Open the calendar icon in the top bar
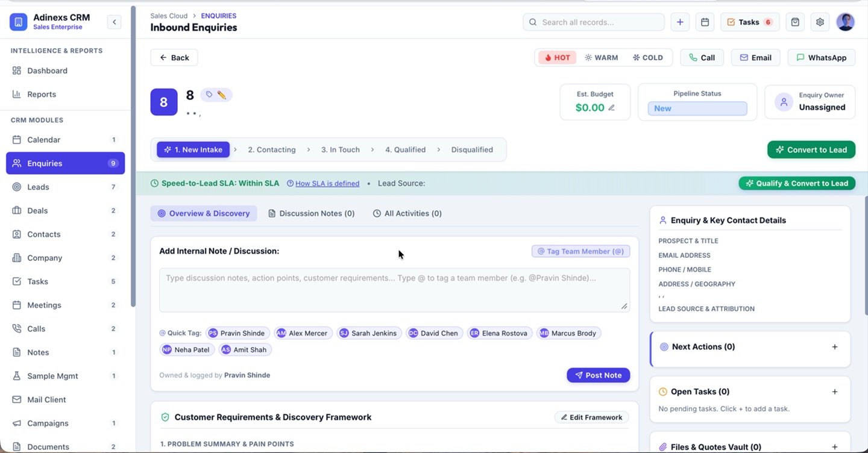868x453 pixels. click(x=705, y=22)
